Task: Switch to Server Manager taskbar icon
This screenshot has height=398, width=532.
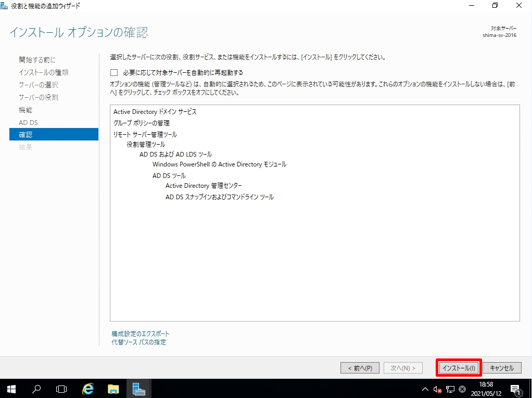Action: [139, 389]
